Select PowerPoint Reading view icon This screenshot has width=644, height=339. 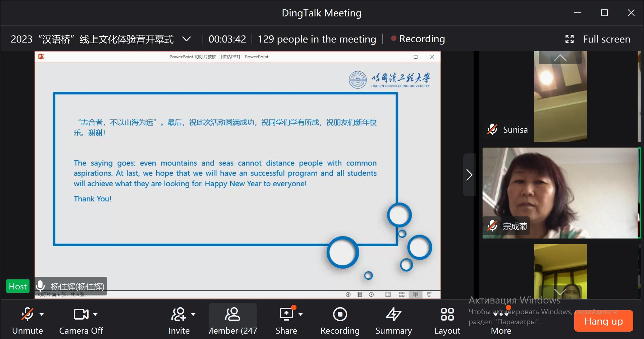pyautogui.click(x=415, y=294)
